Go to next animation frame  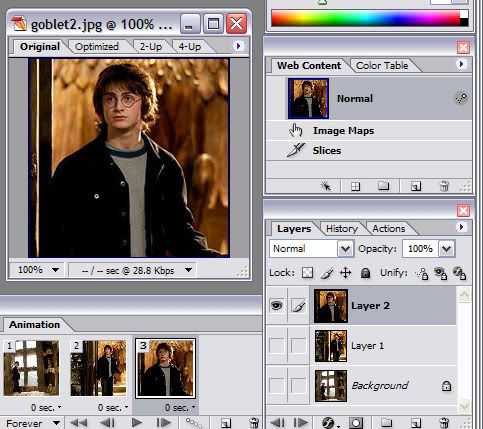tap(163, 423)
